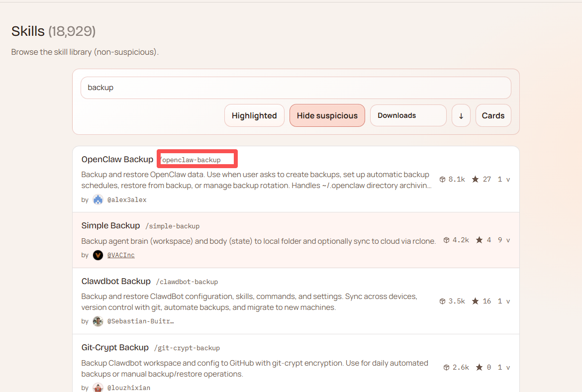Click the @Sebastian-Buitr author avatar

pos(98,321)
